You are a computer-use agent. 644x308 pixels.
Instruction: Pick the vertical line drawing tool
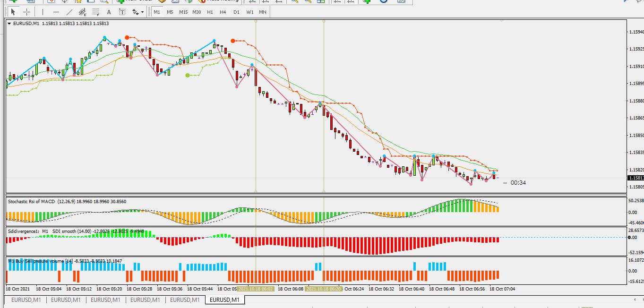pyautogui.click(x=43, y=12)
